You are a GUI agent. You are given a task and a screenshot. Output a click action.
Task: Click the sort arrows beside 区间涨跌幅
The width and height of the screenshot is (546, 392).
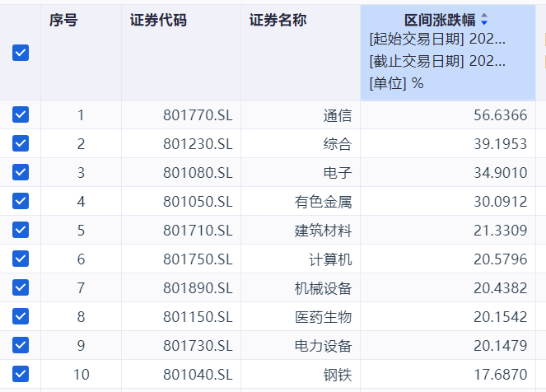coord(484,20)
